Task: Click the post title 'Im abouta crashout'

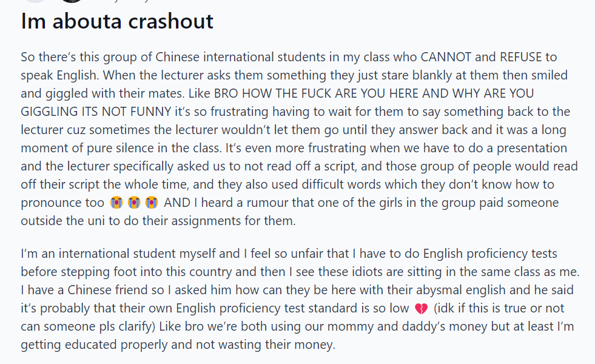Action: click(117, 21)
